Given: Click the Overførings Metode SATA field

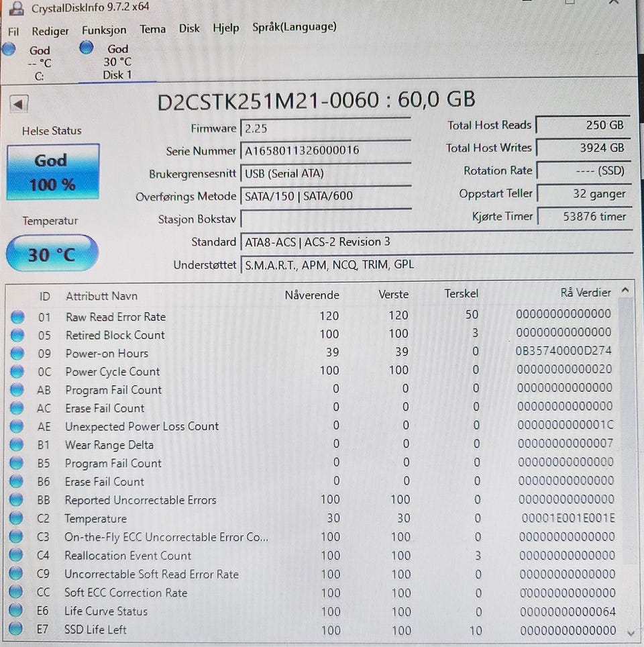Looking at the screenshot, I should 325,196.
